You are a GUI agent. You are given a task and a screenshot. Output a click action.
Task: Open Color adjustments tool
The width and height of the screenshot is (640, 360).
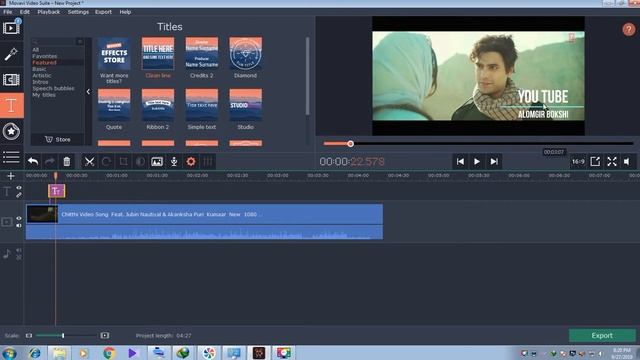coord(140,162)
